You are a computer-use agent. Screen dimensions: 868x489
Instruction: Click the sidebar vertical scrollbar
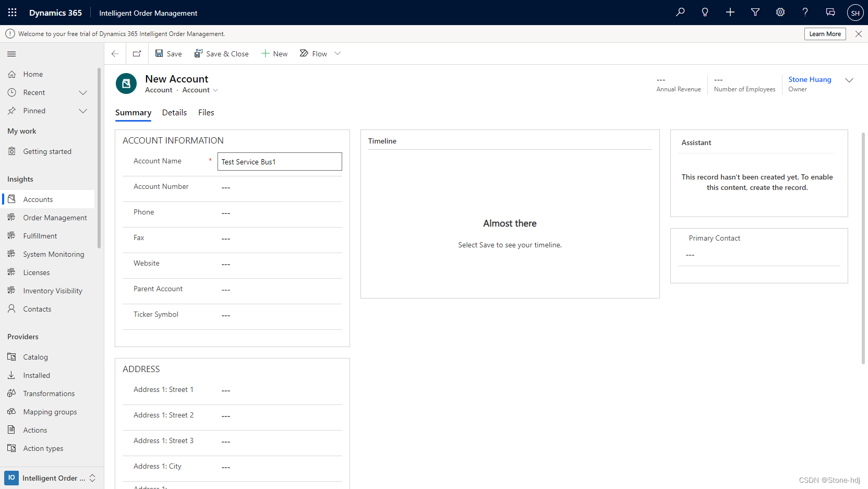pos(99,158)
